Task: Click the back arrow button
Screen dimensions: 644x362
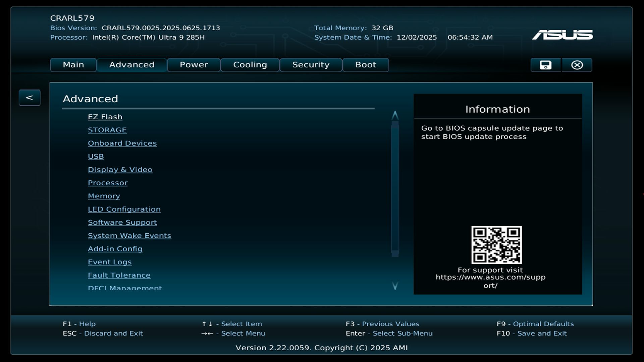Action: click(30, 98)
